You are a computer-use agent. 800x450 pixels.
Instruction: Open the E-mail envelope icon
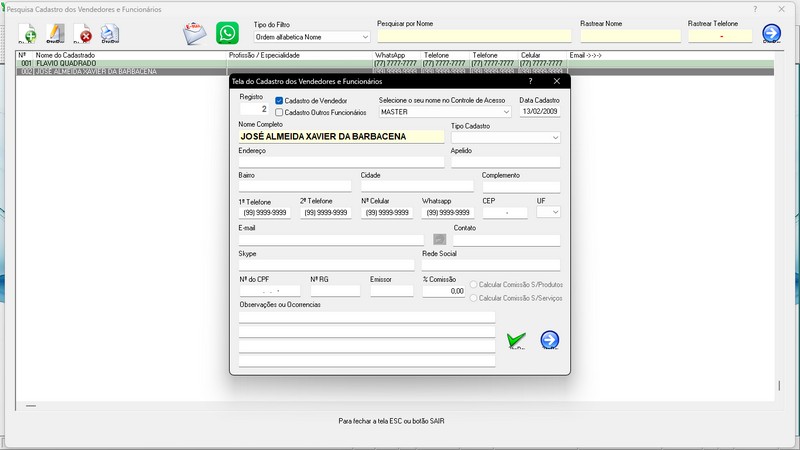pos(194,34)
